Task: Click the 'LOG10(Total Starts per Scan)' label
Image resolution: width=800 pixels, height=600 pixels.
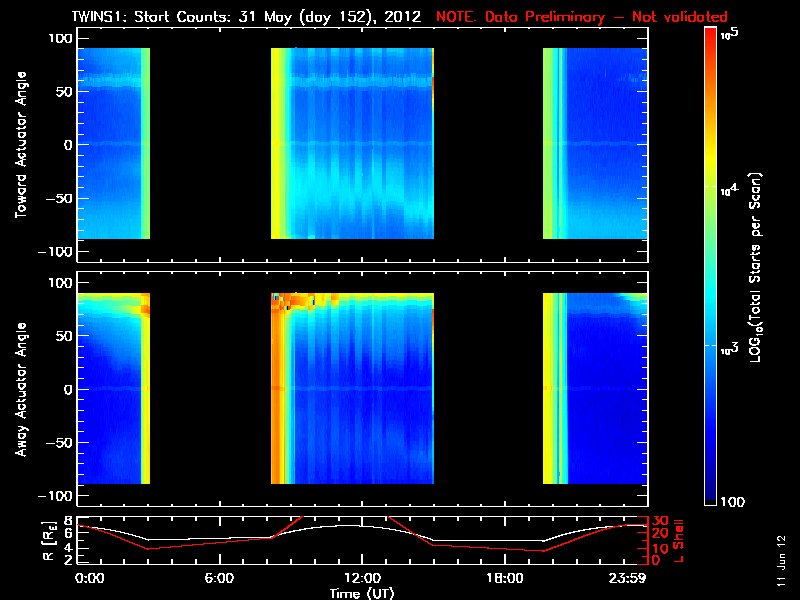Action: pos(755,267)
